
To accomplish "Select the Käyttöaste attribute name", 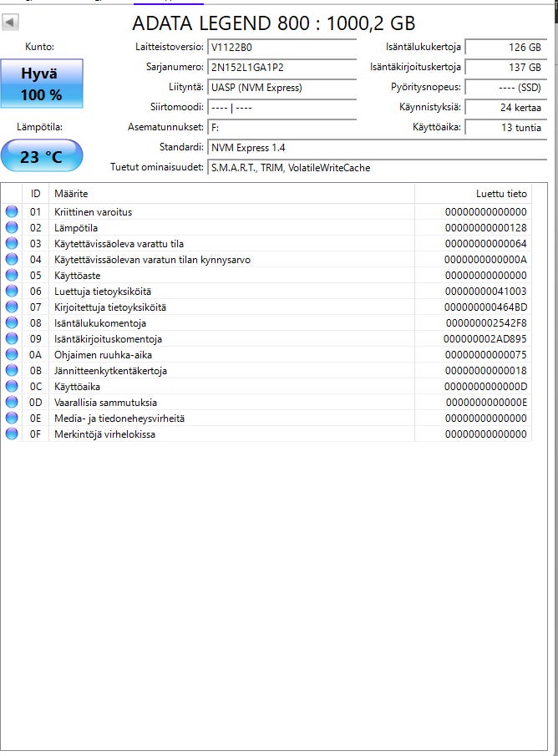I will [77, 276].
